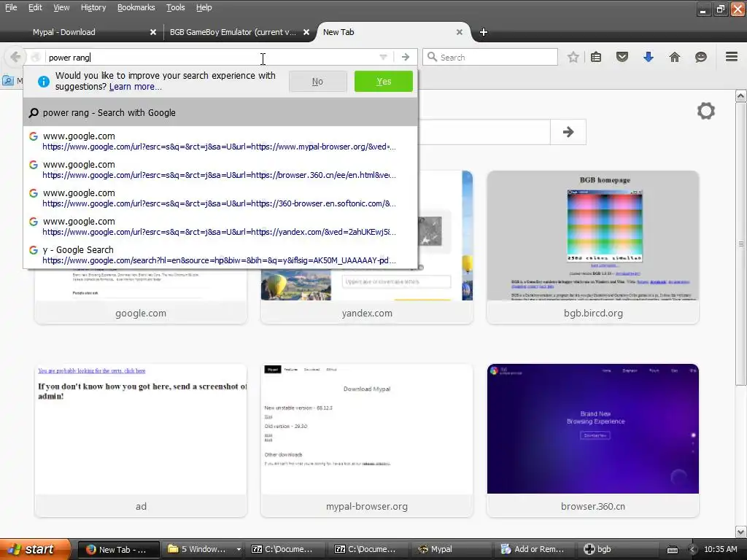Image resolution: width=747 pixels, height=560 pixels.
Task: Click the scrollbar up arrow
Action: tap(741, 96)
